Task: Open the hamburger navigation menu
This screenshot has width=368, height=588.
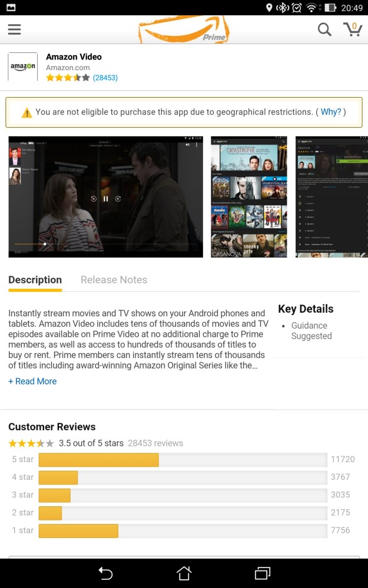Action: (x=14, y=29)
